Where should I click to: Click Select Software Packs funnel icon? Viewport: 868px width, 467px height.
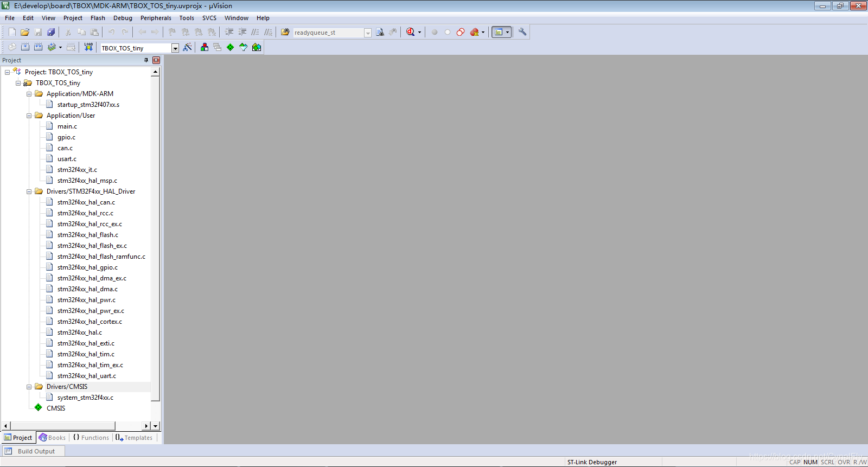pos(244,47)
